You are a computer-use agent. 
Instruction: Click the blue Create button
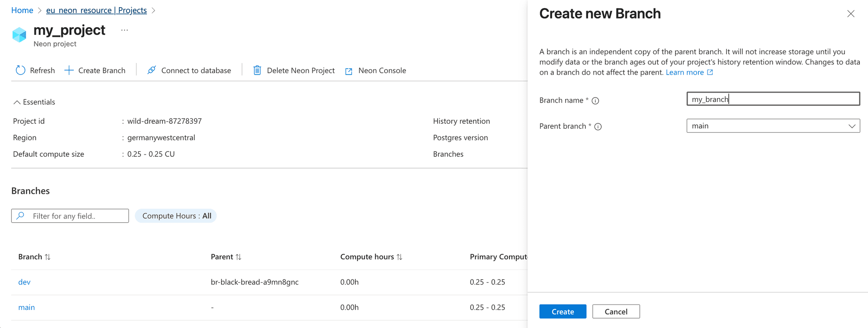562,312
